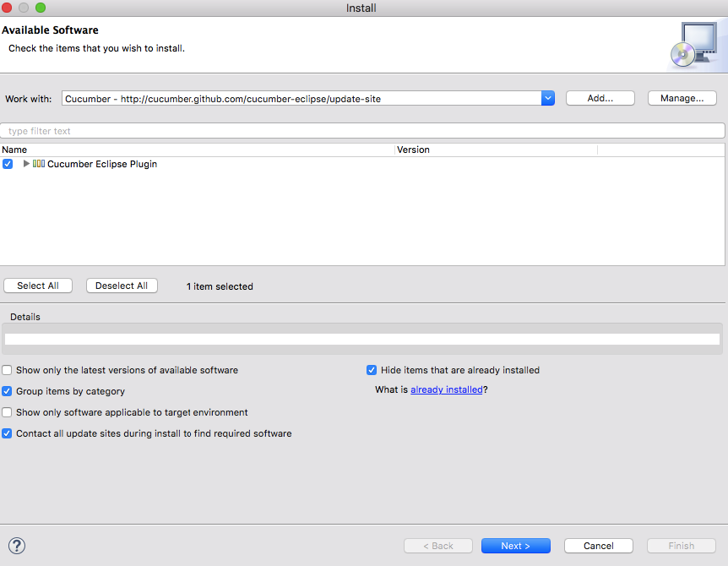Click the 'already installed' hyperlink
The height and width of the screenshot is (566, 728).
point(446,389)
